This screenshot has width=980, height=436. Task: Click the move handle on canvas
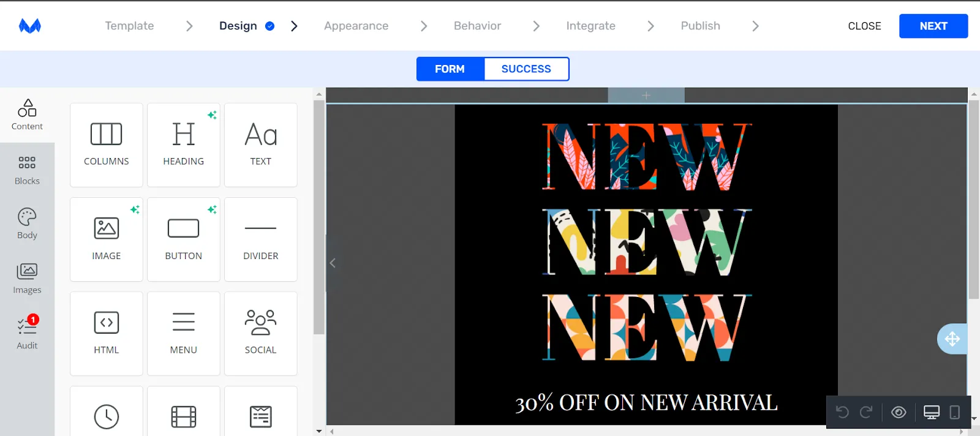[952, 339]
